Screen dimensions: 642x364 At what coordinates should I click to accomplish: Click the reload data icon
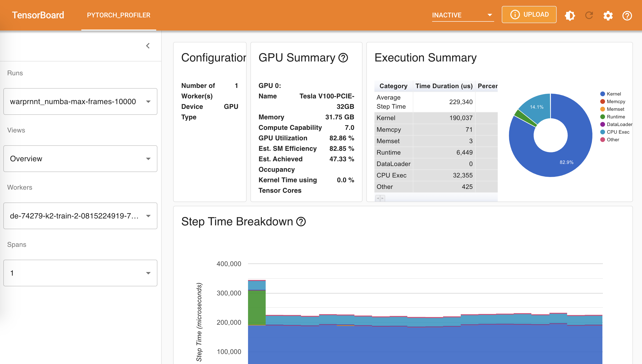click(x=589, y=15)
